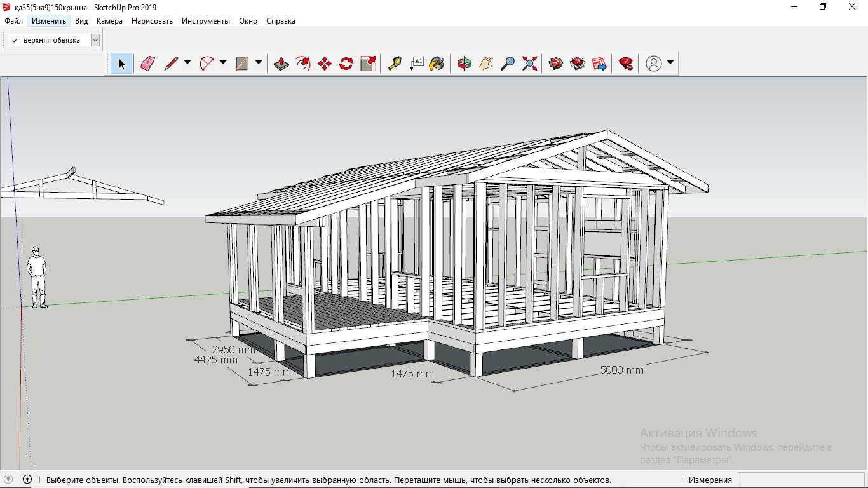868x488 pixels.
Task: Activate the Orbit tool
Action: coord(465,63)
